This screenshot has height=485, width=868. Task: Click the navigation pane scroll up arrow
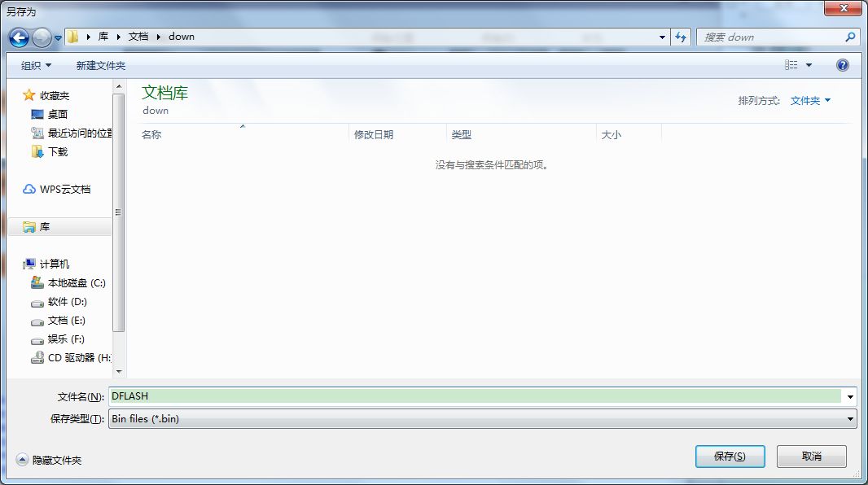118,87
